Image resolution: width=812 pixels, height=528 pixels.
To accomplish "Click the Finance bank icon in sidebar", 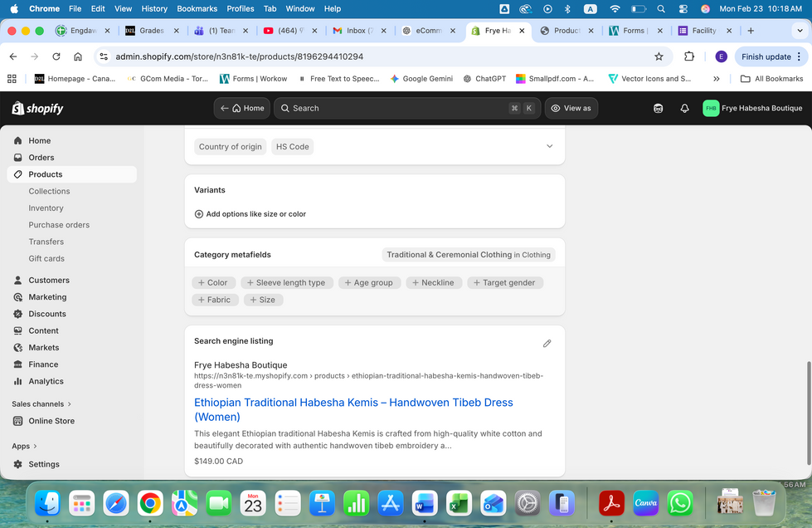I will click(x=18, y=364).
